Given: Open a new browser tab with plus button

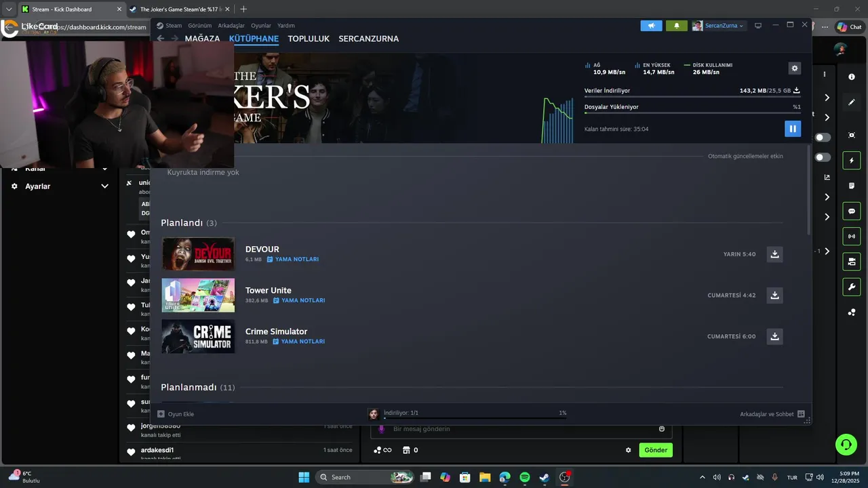Looking at the screenshot, I should pyautogui.click(x=243, y=9).
